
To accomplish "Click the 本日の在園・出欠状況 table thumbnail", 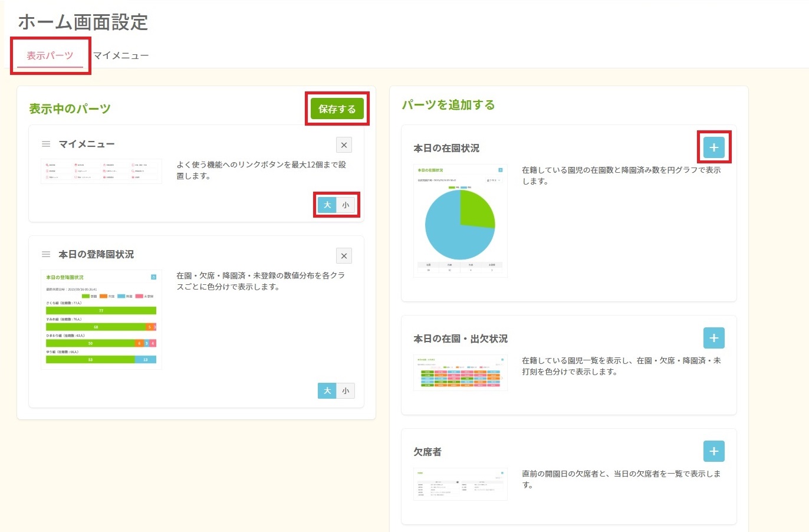I will pyautogui.click(x=461, y=372).
